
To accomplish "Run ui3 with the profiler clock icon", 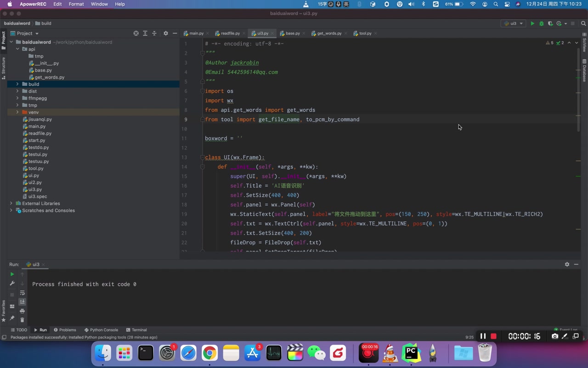I will pos(559,23).
